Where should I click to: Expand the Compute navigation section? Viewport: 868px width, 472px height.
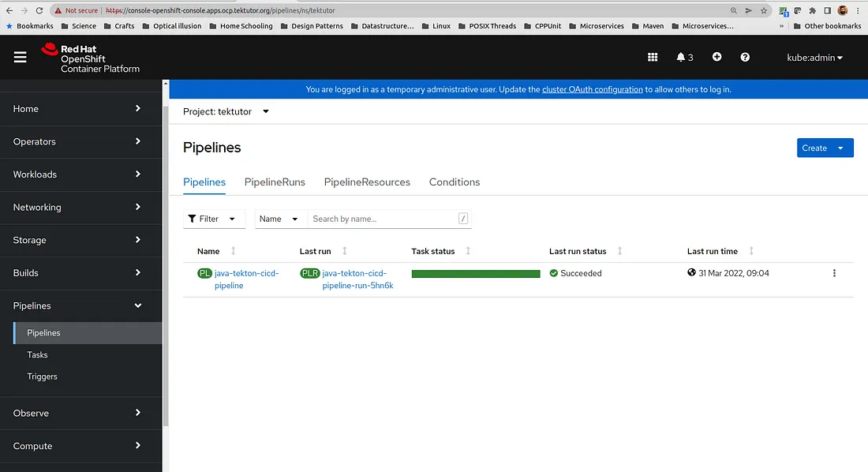coord(80,446)
